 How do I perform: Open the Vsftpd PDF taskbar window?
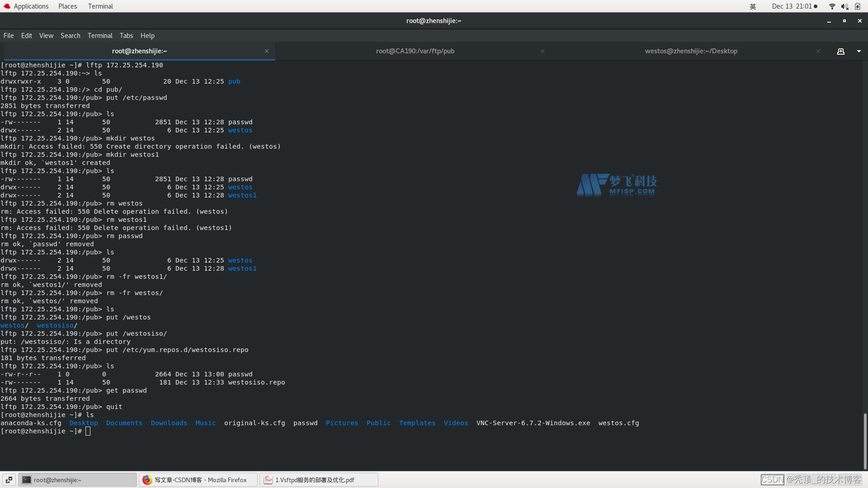318,480
